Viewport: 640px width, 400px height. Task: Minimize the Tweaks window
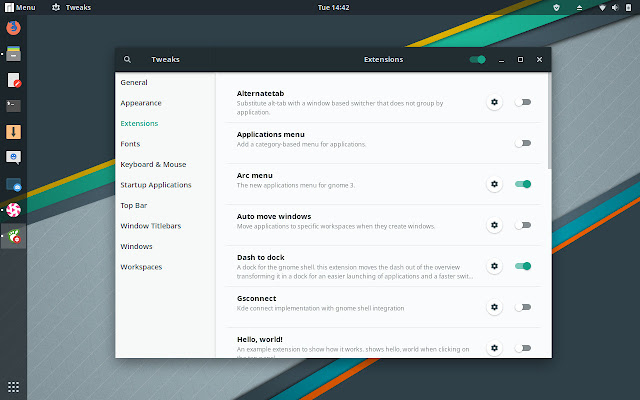point(501,60)
